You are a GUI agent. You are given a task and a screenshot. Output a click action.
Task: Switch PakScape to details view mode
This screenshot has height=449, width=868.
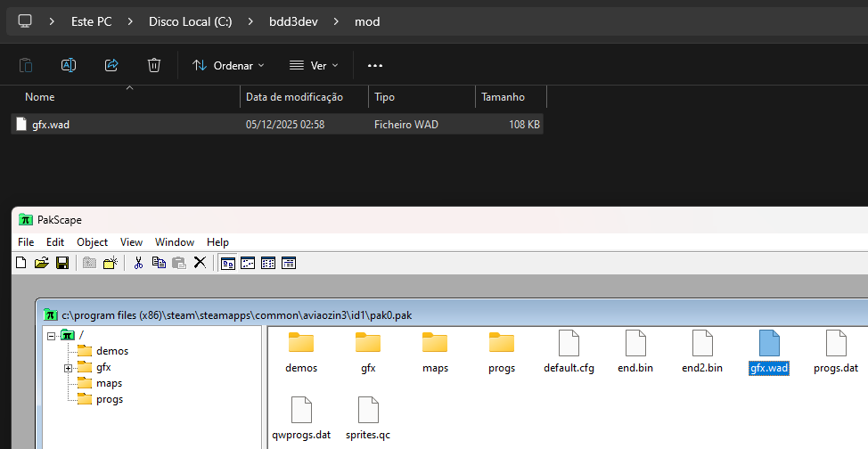(x=289, y=263)
